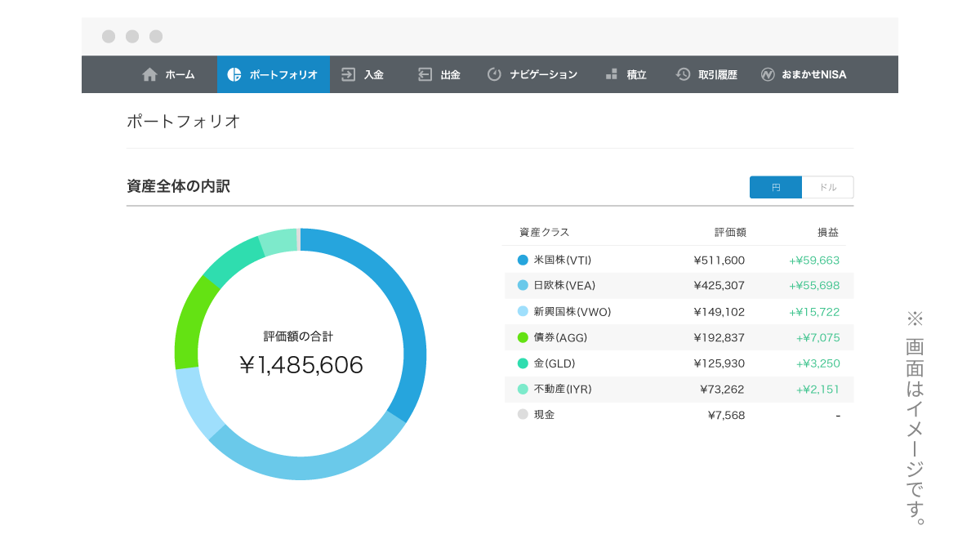Click the withdrawal arrow icon

425,74
